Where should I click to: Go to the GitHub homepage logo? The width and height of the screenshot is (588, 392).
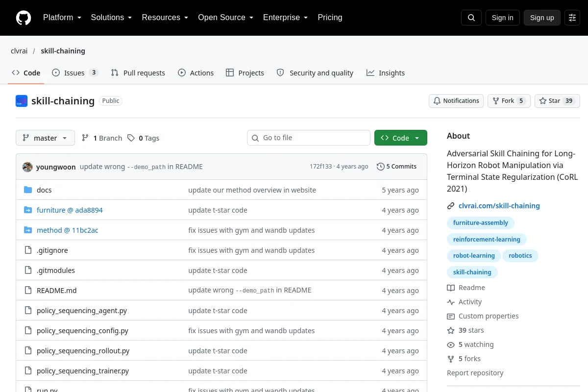[24, 18]
